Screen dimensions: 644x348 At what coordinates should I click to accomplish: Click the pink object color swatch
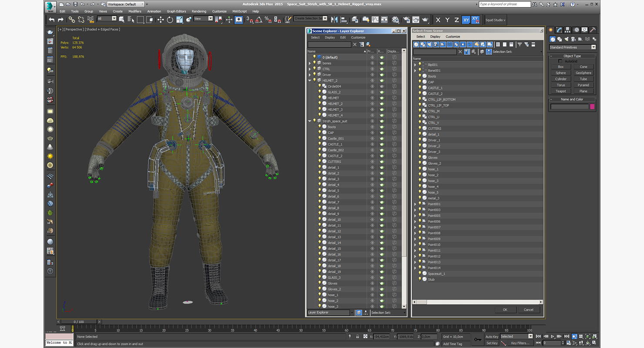tap(592, 107)
